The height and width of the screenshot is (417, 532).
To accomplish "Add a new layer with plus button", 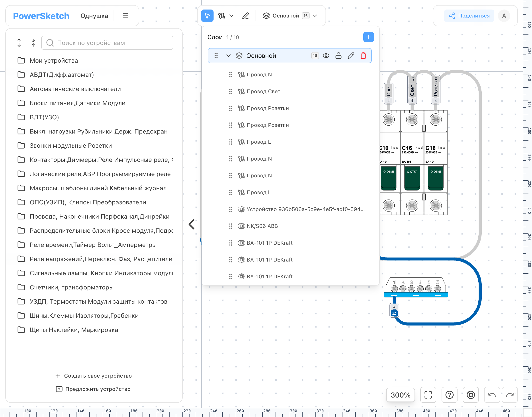I will [x=368, y=37].
